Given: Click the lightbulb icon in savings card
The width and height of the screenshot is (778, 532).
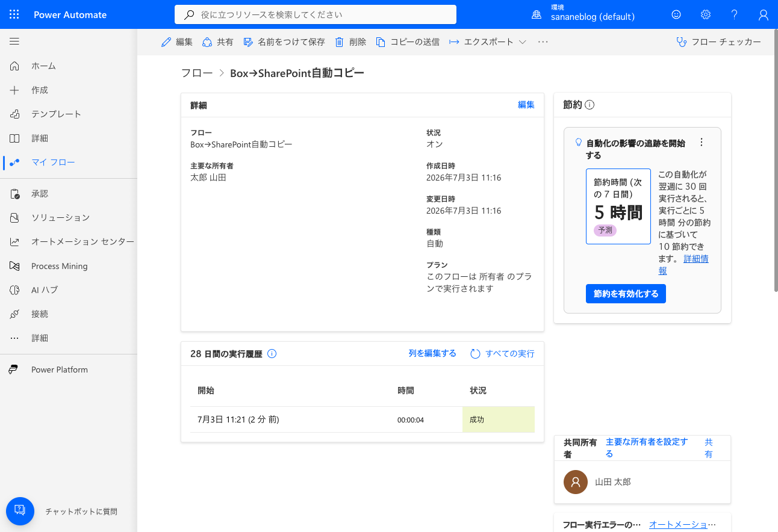Looking at the screenshot, I should [x=579, y=143].
